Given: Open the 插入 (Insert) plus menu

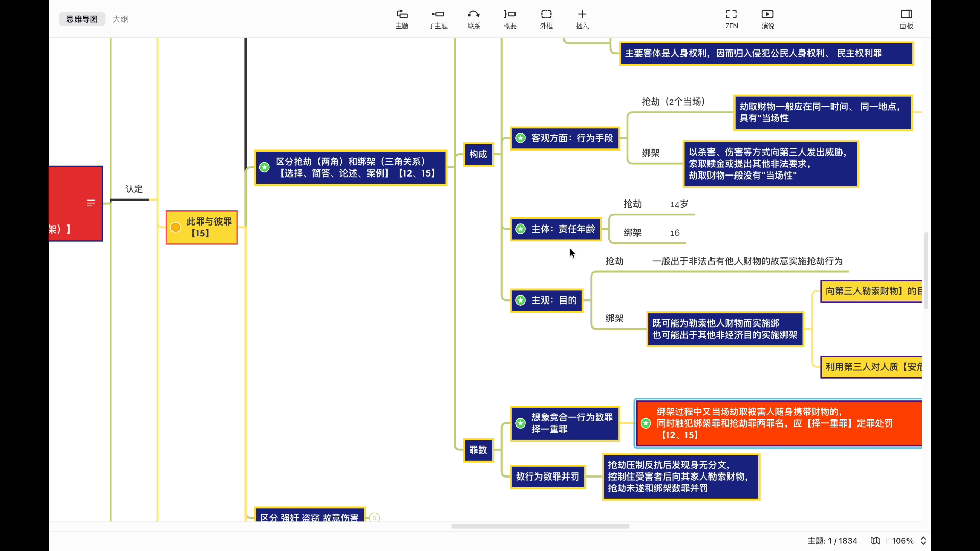Looking at the screenshot, I should (582, 19).
